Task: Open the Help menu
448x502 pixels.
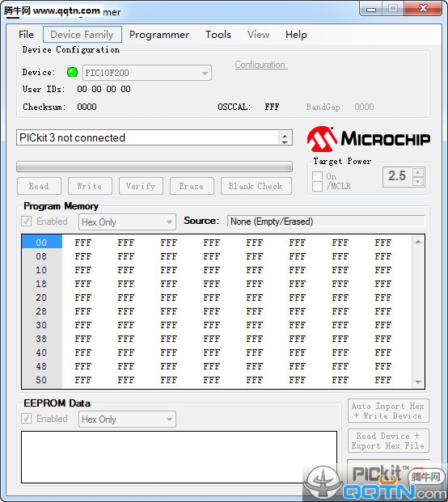Action: pyautogui.click(x=296, y=35)
